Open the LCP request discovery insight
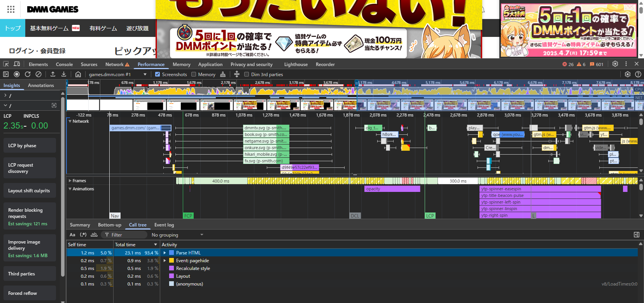644x303 pixels. (30, 168)
